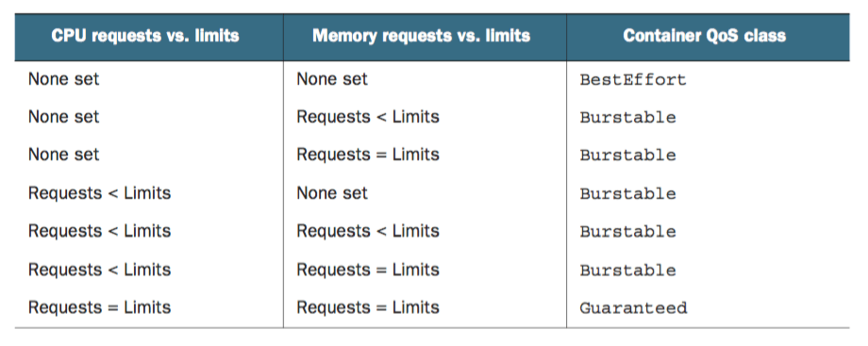Screen dimensions: 868x346
Task: Click the Memory requests vs. limits header
Action: [x=422, y=36]
